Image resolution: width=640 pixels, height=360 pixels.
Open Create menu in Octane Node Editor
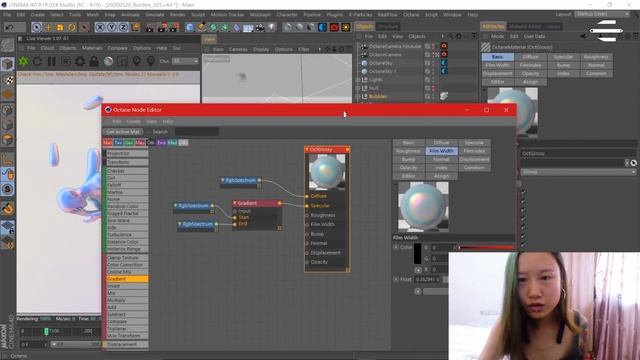[x=133, y=121]
